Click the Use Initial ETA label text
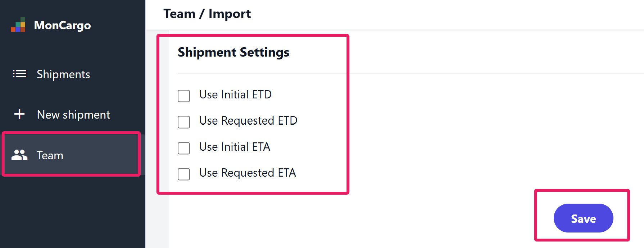 click(x=235, y=147)
